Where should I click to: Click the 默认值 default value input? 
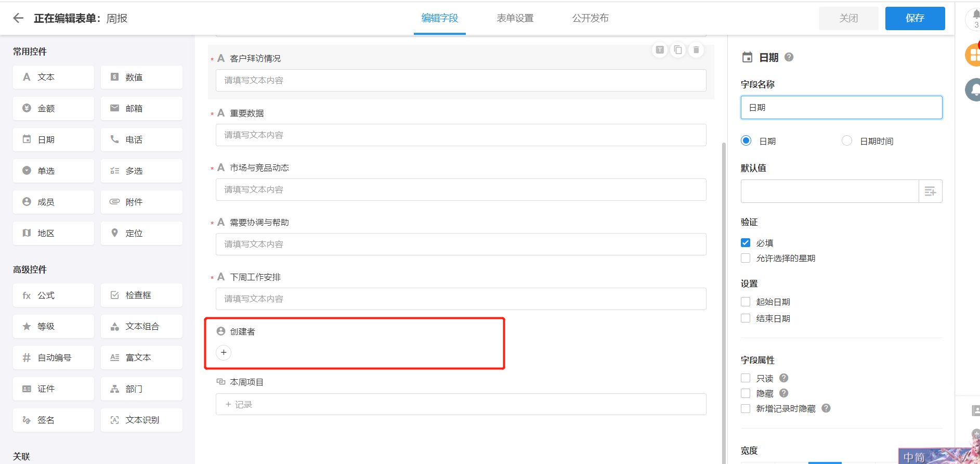(830, 191)
